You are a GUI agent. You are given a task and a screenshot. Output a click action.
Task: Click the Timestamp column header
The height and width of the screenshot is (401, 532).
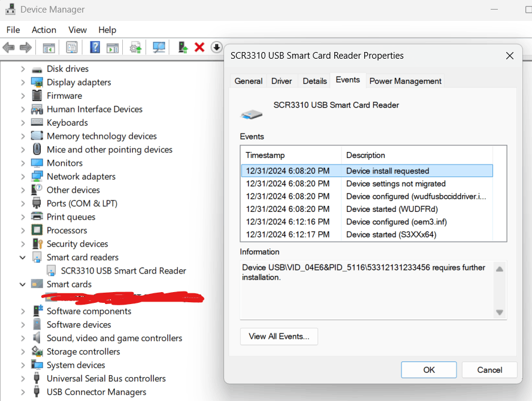[291, 155]
